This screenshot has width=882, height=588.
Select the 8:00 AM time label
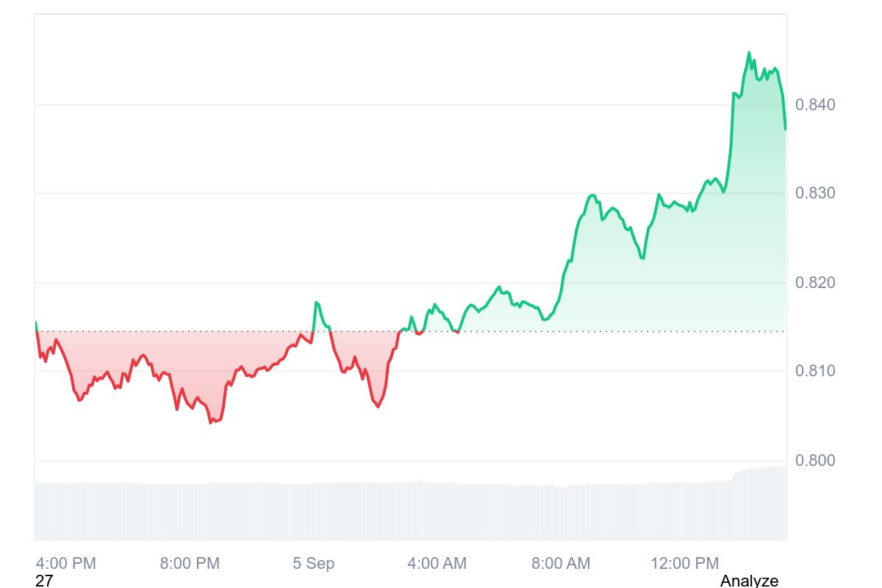tap(561, 564)
